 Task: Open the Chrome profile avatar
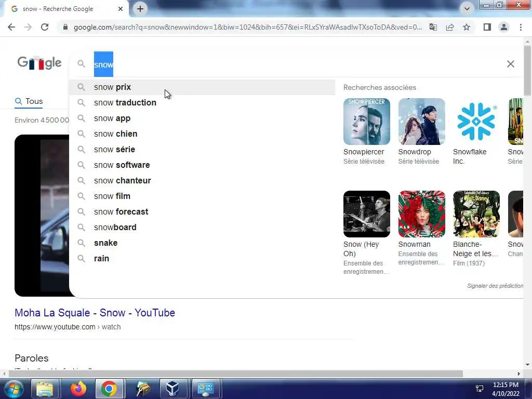[x=504, y=27]
